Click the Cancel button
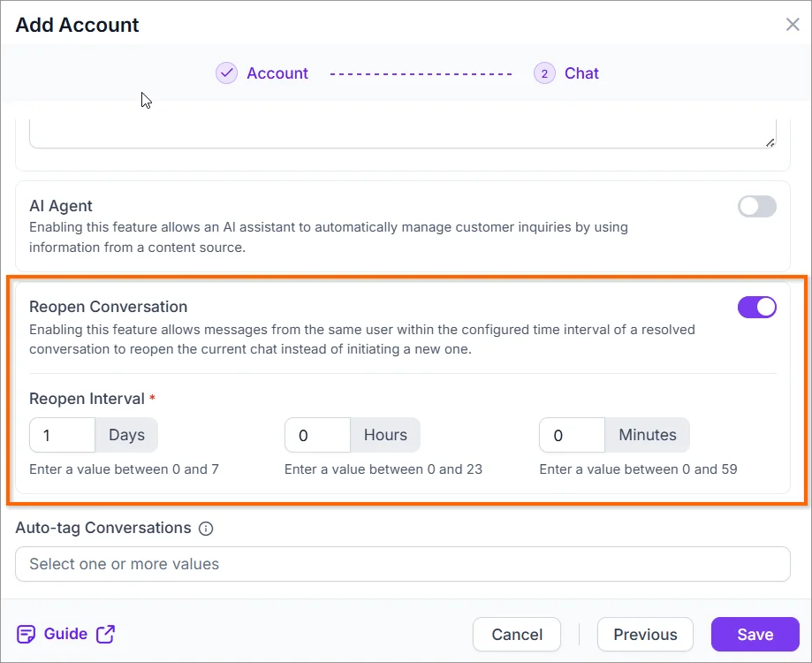Viewport: 812px width, 663px height. 517,634
